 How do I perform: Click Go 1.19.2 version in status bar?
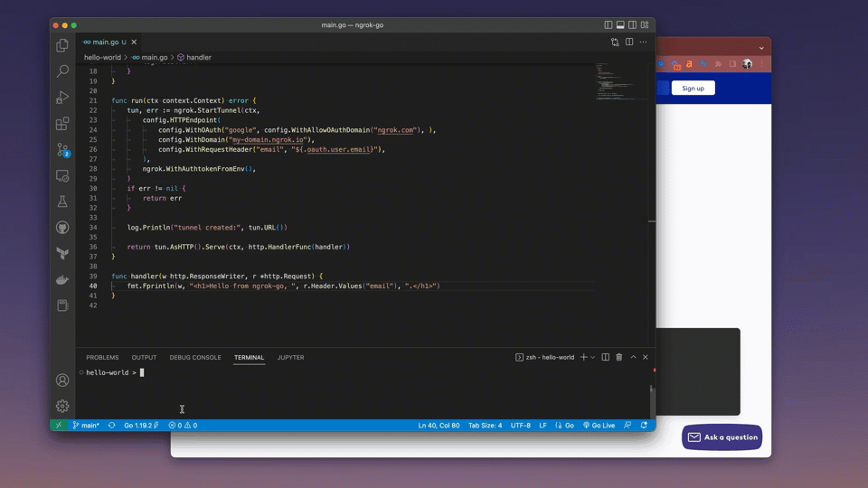coord(141,425)
